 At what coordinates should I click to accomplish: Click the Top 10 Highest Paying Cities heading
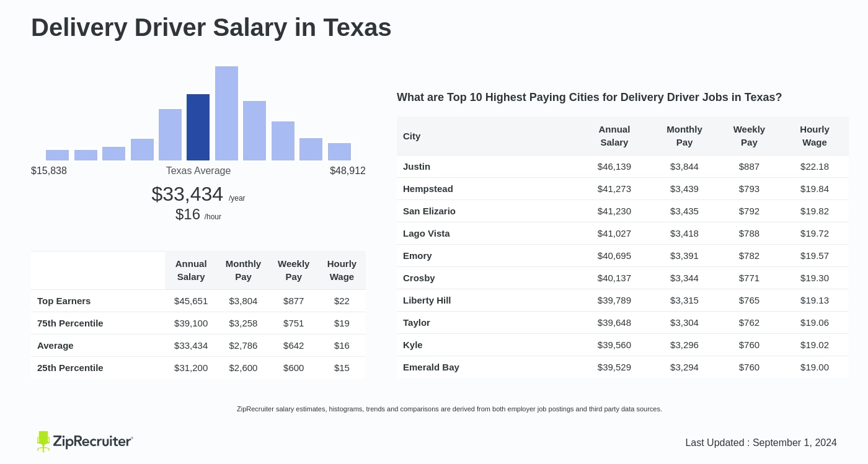coord(589,97)
